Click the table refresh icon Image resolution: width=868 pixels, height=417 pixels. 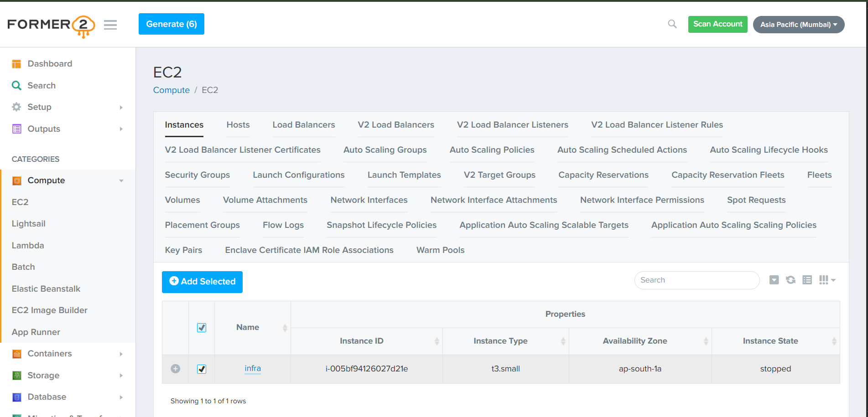coord(790,280)
